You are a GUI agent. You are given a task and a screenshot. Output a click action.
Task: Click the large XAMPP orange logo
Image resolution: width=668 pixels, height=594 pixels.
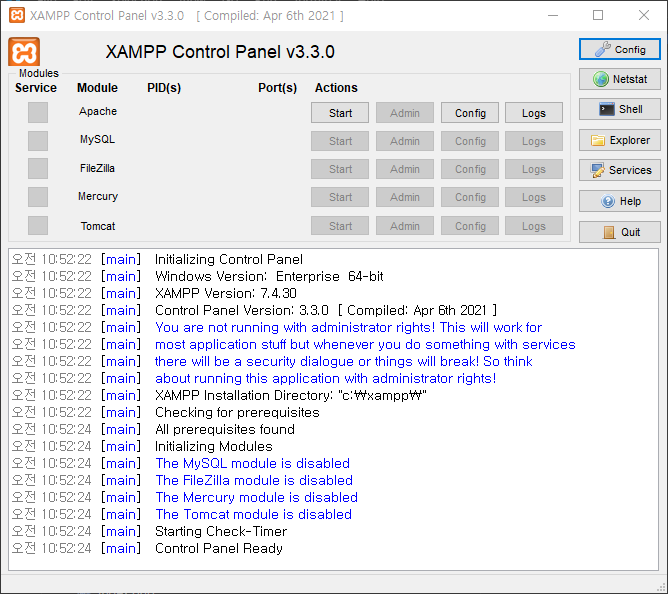pyautogui.click(x=24, y=52)
